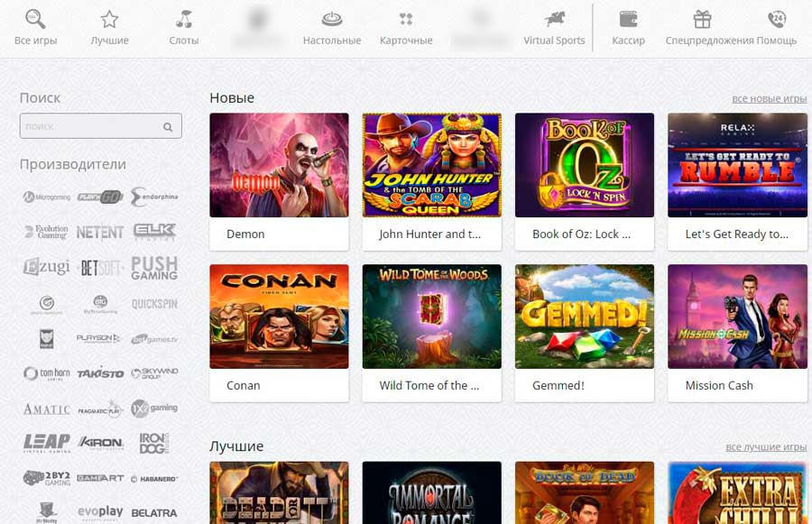The image size is (812, 524).
Task: Launch the Conan game thumbnail
Action: 279,317
